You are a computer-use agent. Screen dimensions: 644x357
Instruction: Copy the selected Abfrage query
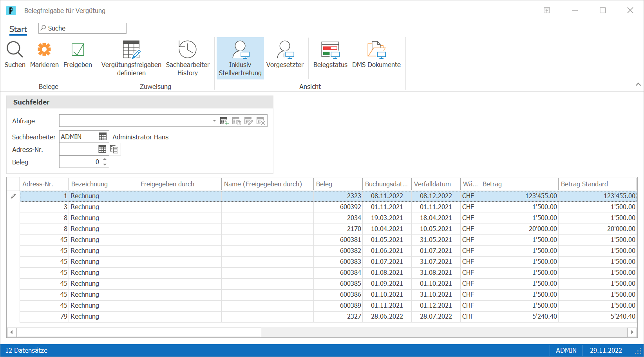(x=237, y=121)
